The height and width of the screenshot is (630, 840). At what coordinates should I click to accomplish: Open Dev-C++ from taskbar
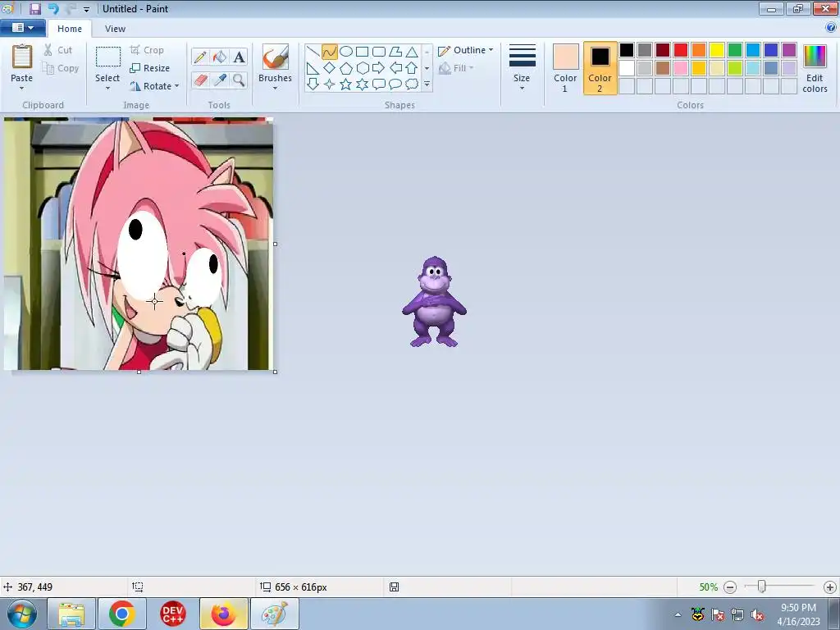coord(172,614)
